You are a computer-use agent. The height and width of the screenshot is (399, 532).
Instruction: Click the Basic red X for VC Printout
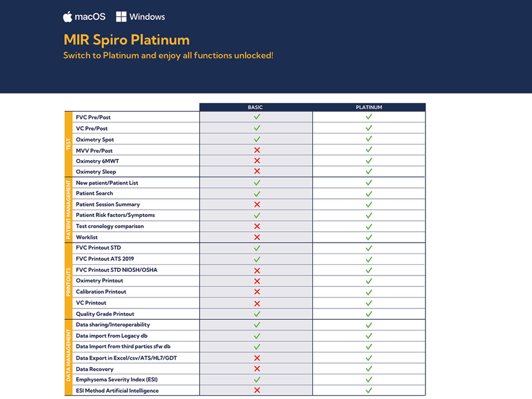(257, 303)
